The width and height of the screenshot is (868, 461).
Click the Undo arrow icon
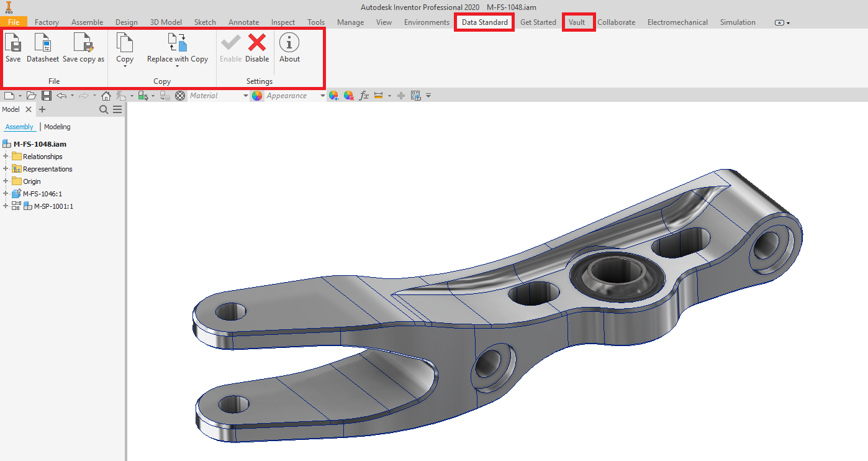pos(61,96)
